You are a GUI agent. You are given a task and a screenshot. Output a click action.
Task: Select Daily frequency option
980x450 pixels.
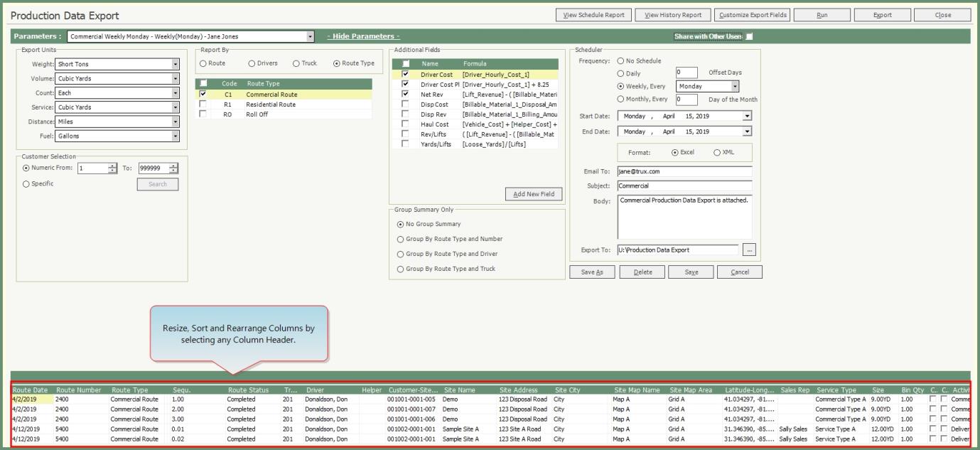621,73
